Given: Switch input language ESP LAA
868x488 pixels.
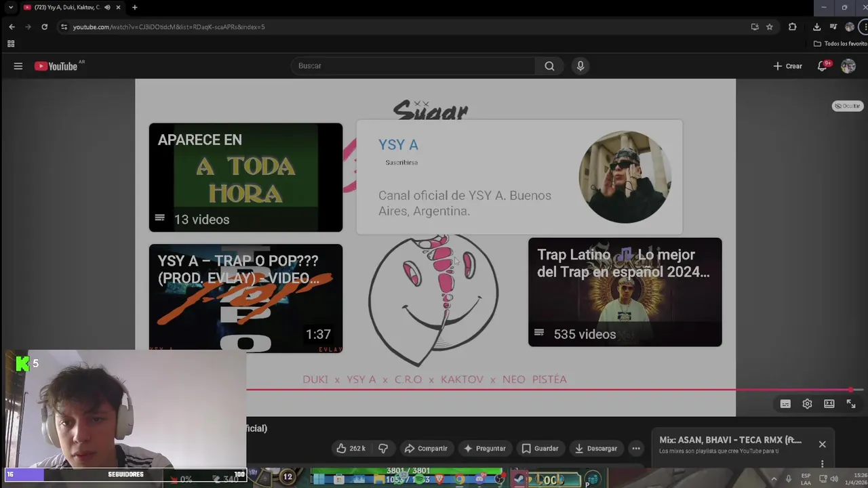Looking at the screenshot, I should 806,479.
